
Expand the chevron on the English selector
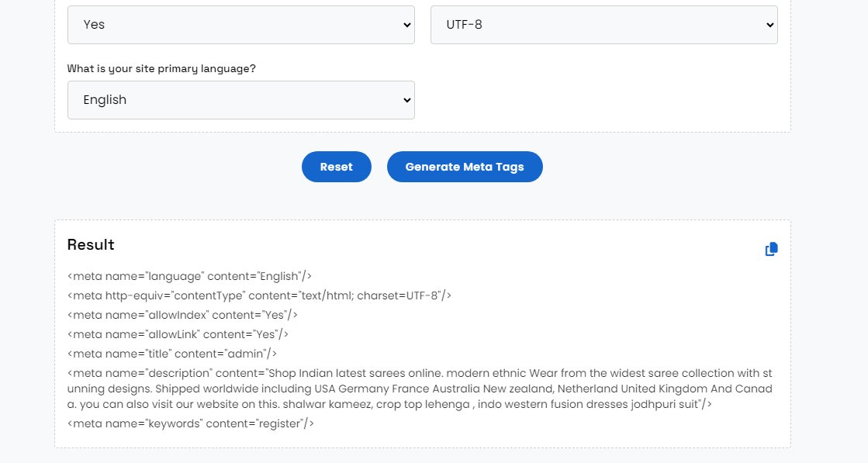pos(406,99)
